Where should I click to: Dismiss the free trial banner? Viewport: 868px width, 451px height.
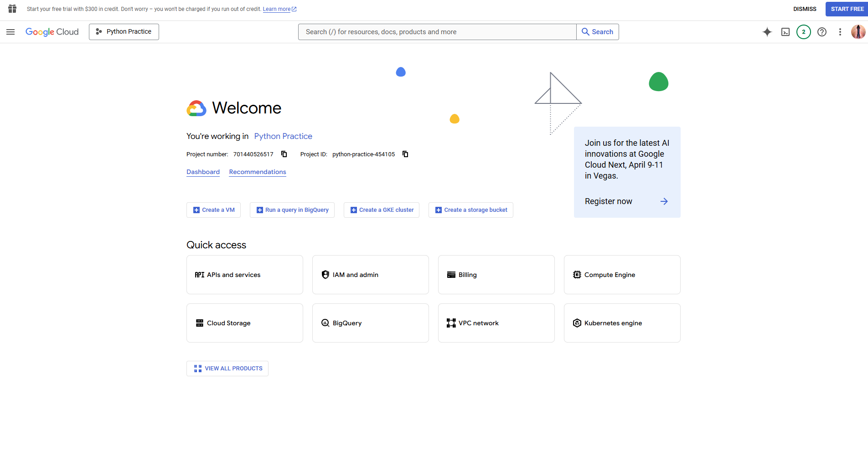pyautogui.click(x=805, y=9)
